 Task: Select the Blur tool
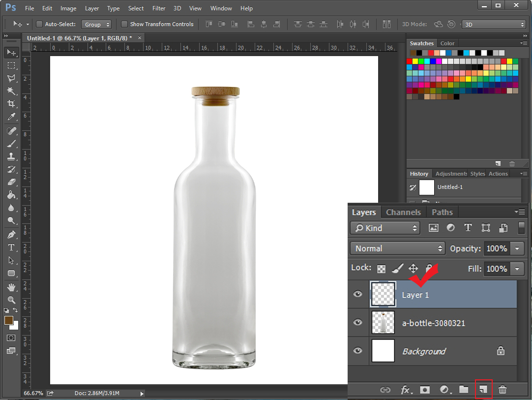(x=11, y=208)
